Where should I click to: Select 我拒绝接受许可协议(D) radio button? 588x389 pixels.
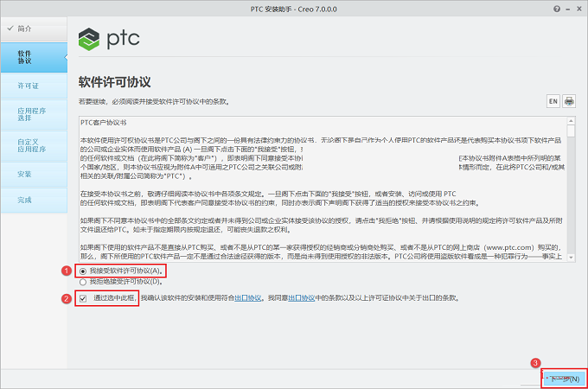[83, 282]
